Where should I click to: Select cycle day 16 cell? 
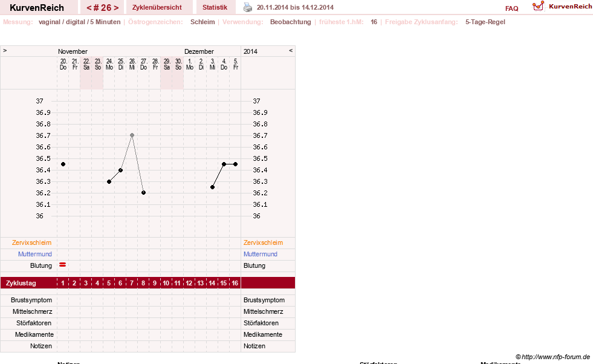point(235,283)
